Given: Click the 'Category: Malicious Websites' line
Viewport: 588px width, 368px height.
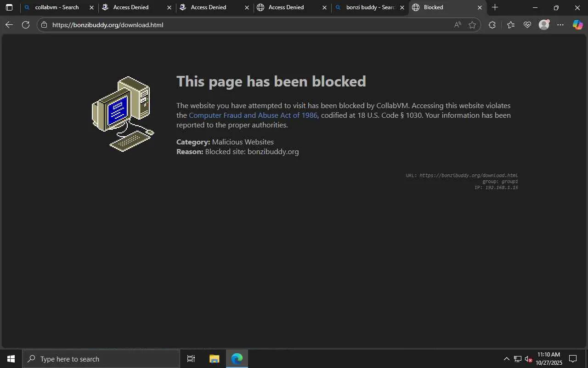Looking at the screenshot, I should (225, 142).
